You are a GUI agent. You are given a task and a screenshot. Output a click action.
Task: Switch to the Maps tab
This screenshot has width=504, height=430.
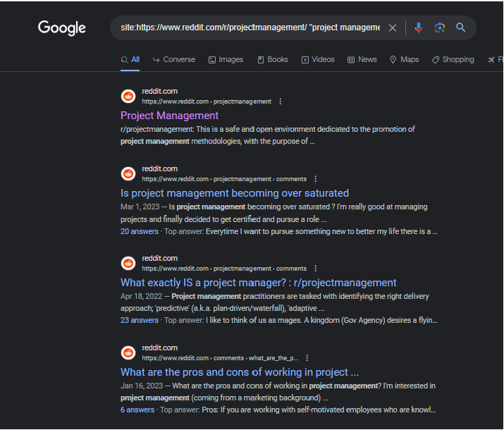(x=404, y=60)
